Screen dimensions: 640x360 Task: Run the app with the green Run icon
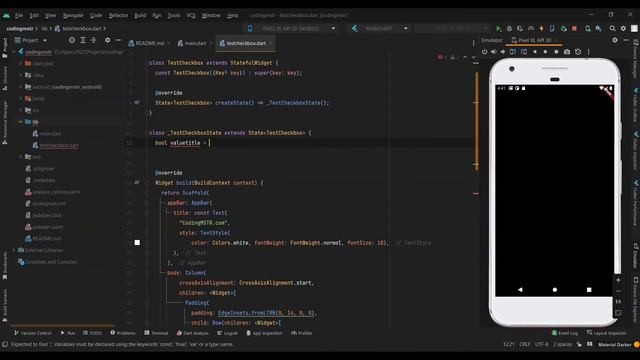pyautogui.click(x=498, y=29)
